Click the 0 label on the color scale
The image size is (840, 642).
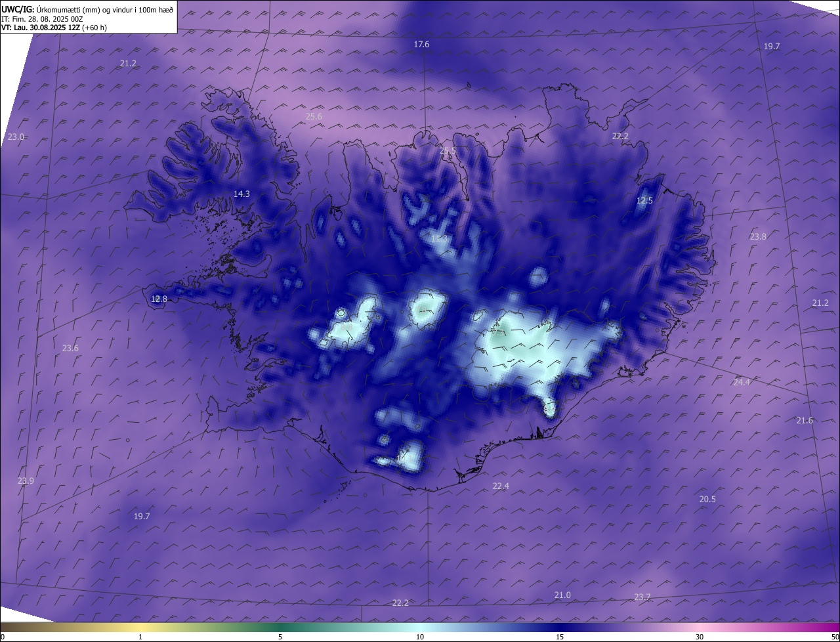click(x=3, y=637)
